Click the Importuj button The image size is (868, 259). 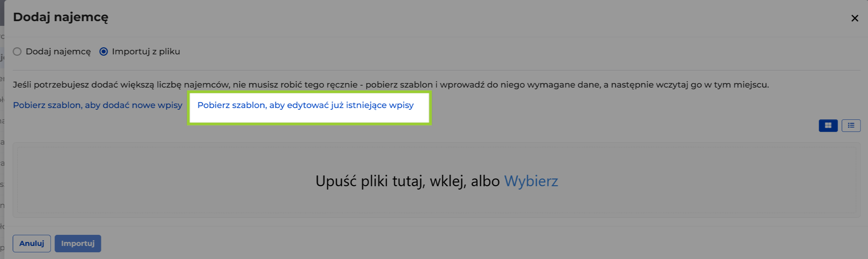(78, 243)
